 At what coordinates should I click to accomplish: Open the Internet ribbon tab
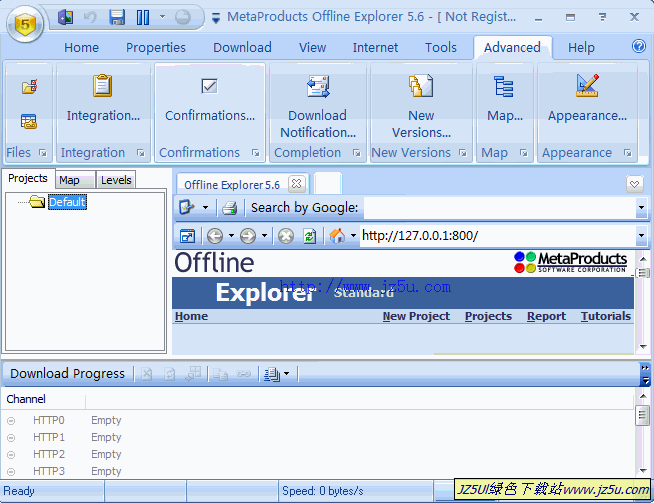[375, 48]
